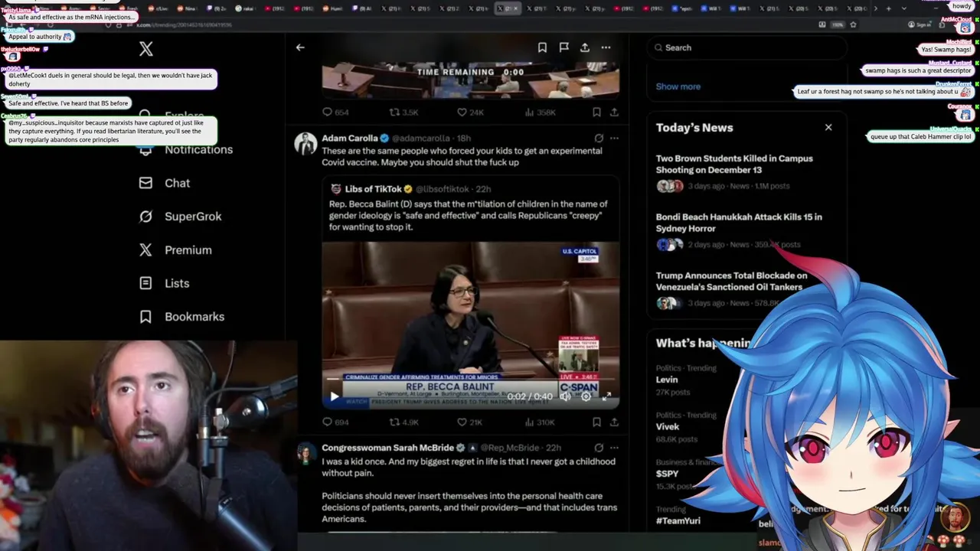
Task: Share the post from the top header
Action: pos(585,47)
